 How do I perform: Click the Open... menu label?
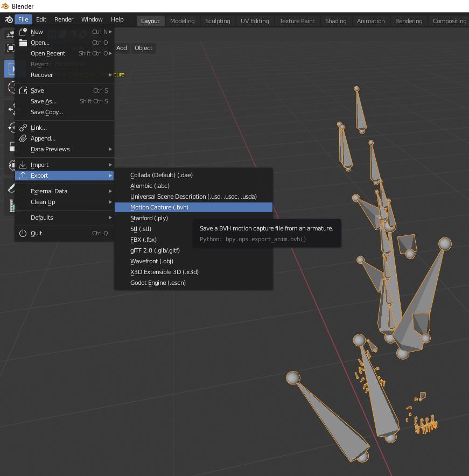tap(40, 43)
